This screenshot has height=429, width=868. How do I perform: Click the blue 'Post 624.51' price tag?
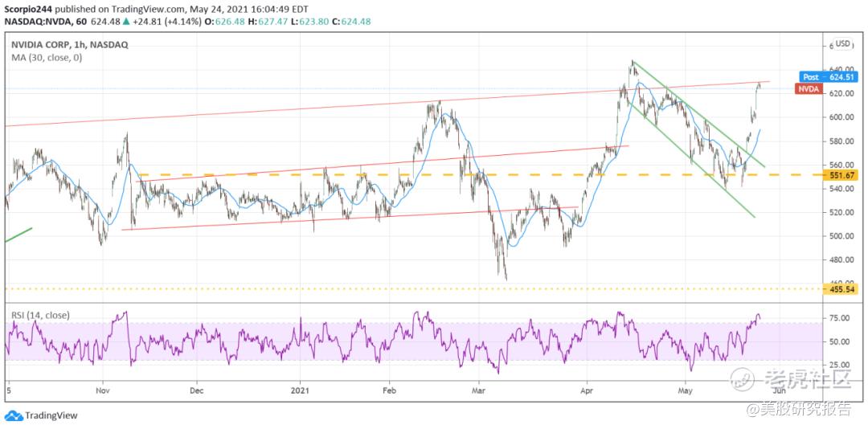(829, 77)
